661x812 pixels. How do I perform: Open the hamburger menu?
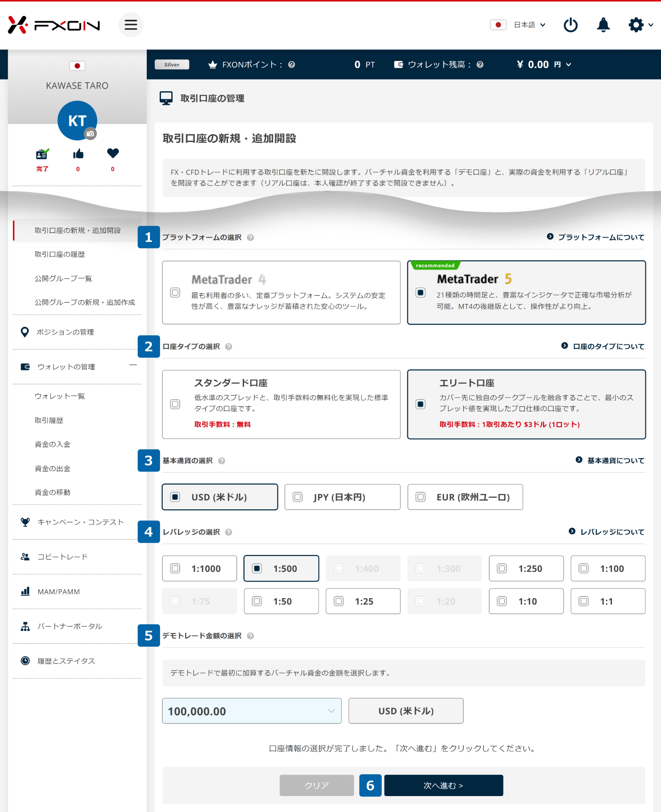pyautogui.click(x=131, y=25)
